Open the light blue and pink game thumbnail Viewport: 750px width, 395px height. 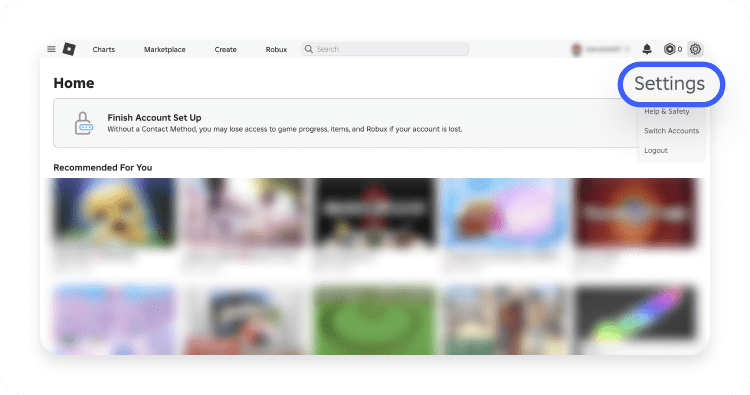(505, 212)
